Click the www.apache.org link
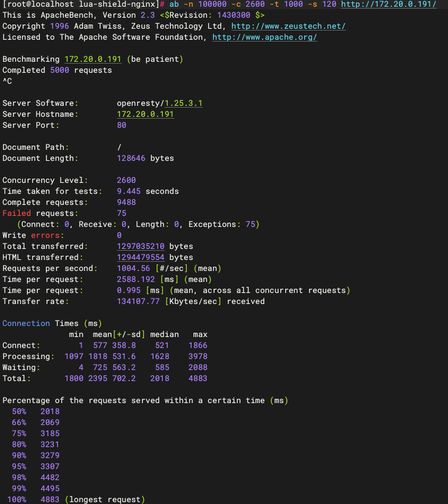The image size is (448, 504). (x=264, y=37)
